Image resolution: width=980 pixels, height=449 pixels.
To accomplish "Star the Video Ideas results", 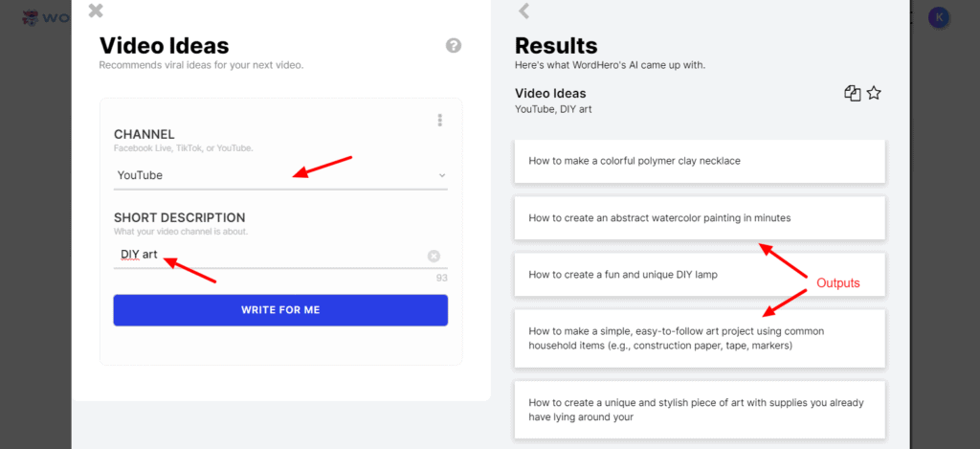I will [874, 93].
